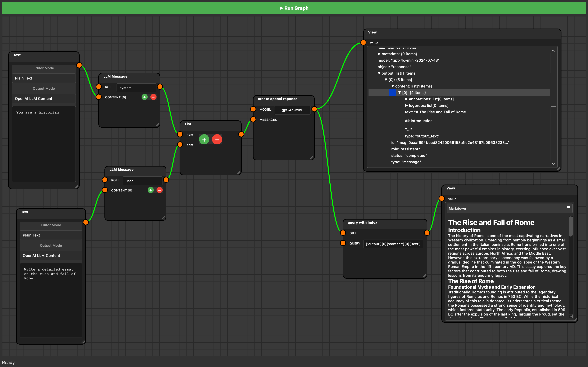Remove content item from user LLM Message
Image resolution: width=588 pixels, height=367 pixels.
coord(159,190)
